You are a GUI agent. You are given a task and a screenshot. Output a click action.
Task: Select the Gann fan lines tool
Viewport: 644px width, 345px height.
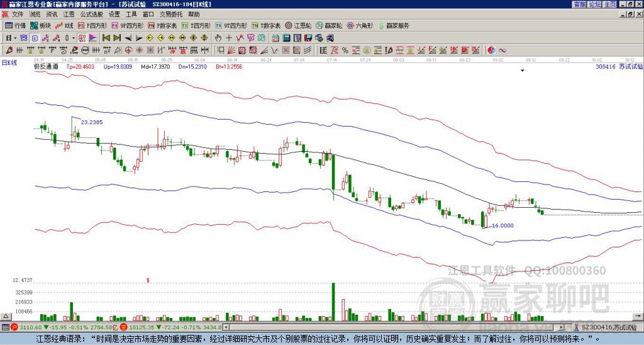(231, 50)
